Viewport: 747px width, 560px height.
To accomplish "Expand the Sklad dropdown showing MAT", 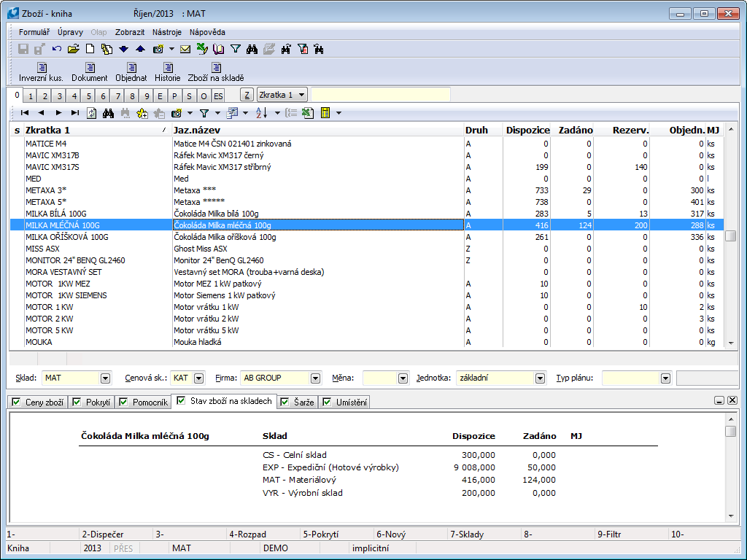I will coord(105,378).
